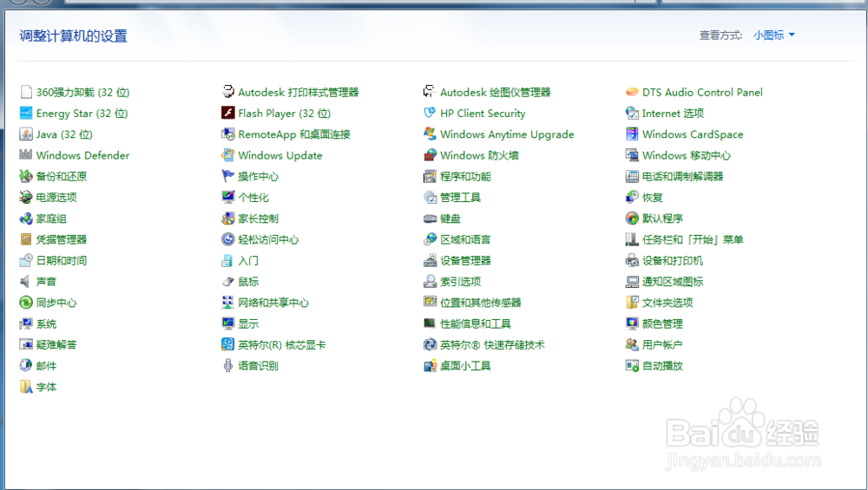Open the Internet 选项 link

674,114
